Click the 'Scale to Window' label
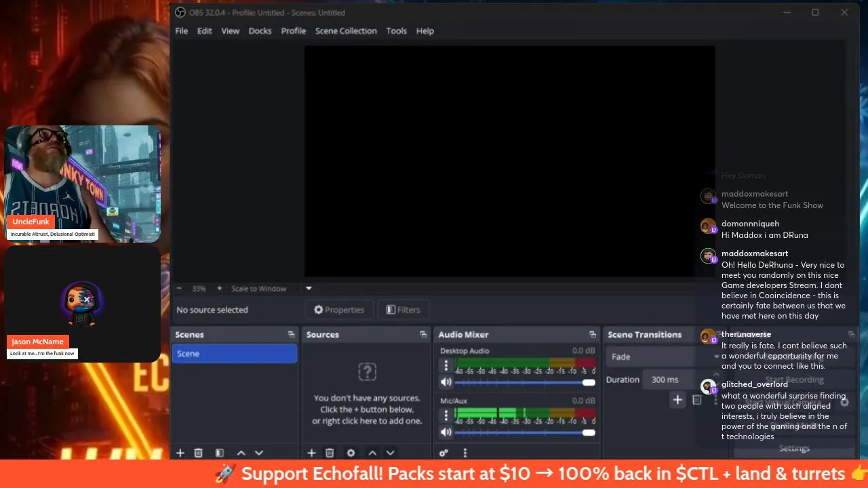 point(259,288)
